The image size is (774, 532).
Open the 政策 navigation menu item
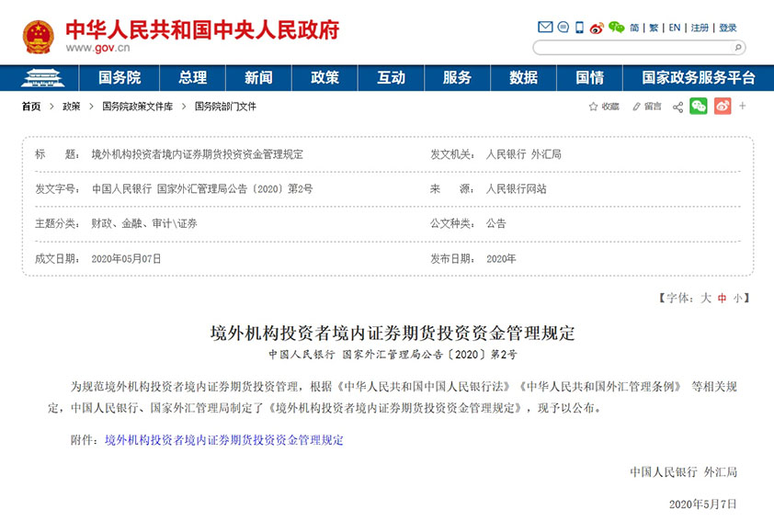click(x=325, y=78)
